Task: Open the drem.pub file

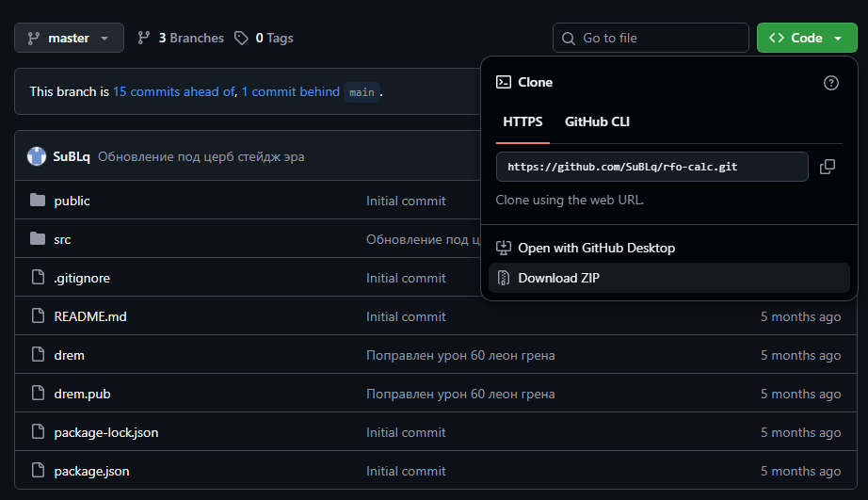Action: [x=82, y=394]
